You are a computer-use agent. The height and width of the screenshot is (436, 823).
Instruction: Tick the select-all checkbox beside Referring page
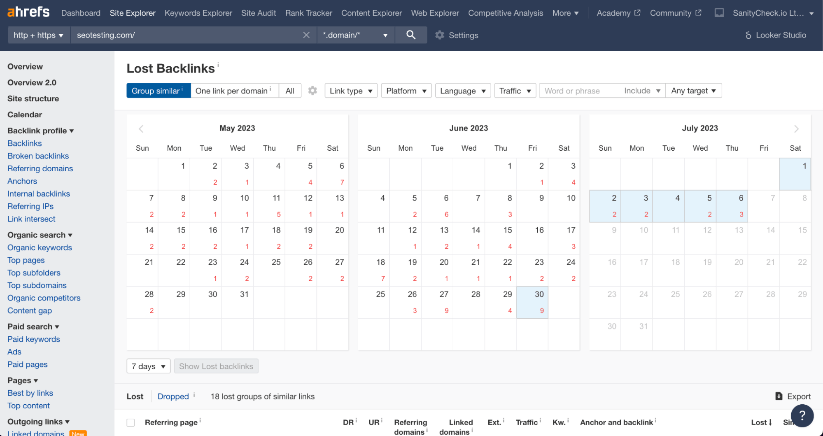click(131, 423)
